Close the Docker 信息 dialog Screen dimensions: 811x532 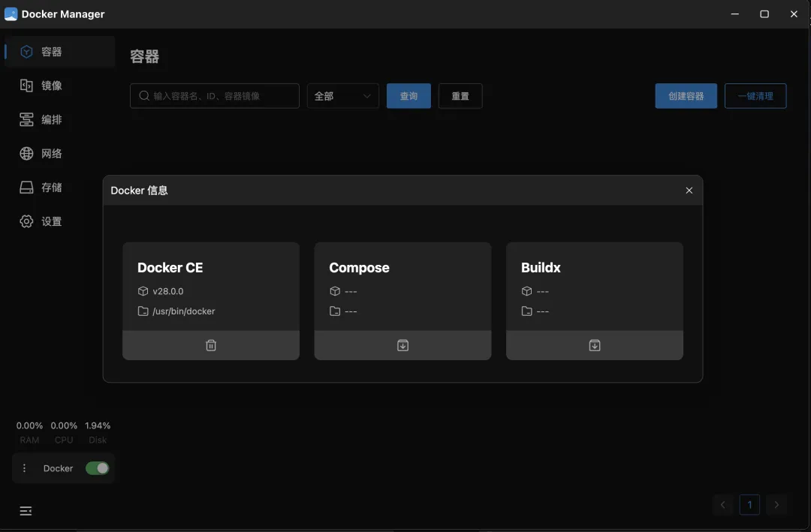(689, 191)
